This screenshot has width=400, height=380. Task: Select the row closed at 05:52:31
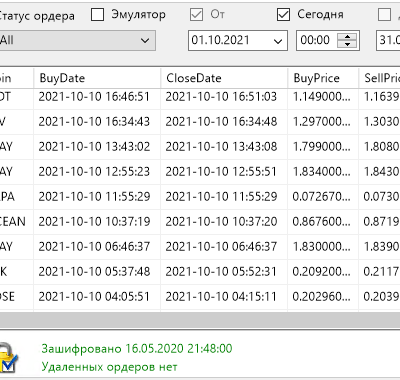coord(200,272)
